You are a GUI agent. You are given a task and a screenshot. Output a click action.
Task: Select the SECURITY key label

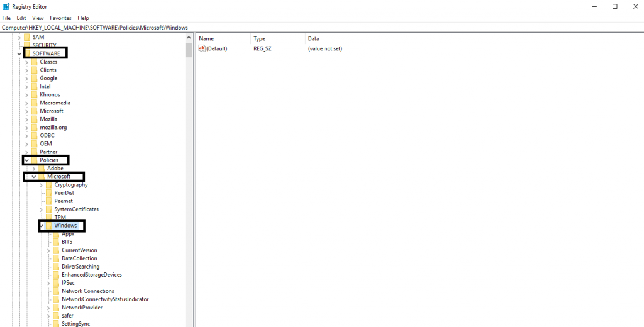click(45, 45)
